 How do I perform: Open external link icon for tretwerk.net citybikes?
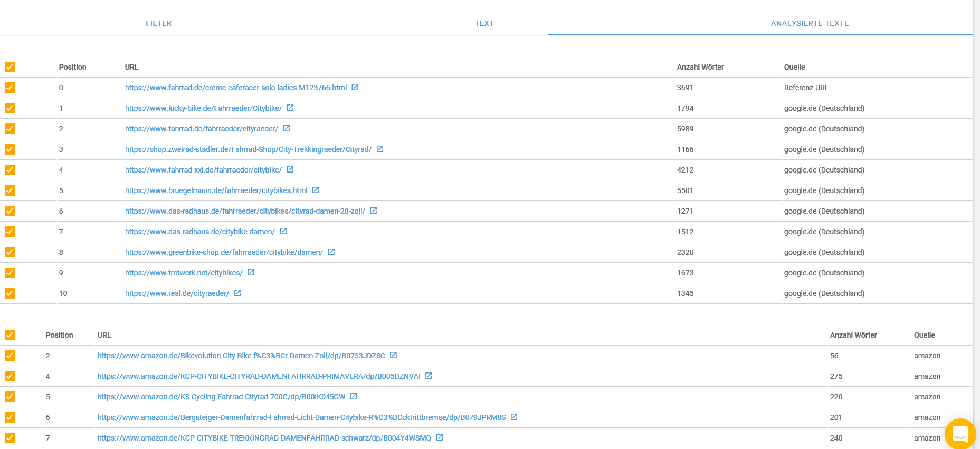(251, 272)
